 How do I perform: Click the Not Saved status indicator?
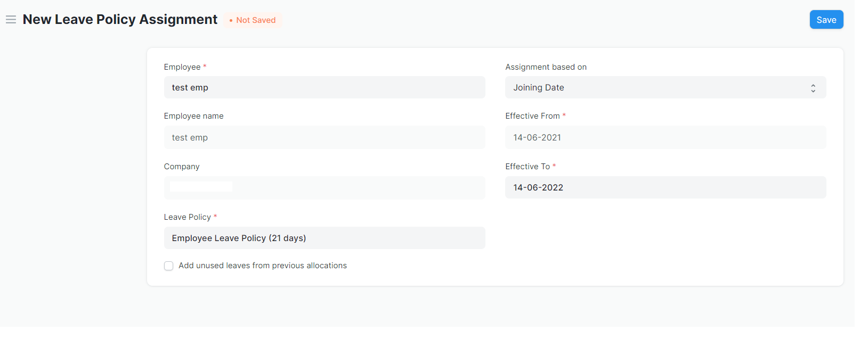pos(253,20)
